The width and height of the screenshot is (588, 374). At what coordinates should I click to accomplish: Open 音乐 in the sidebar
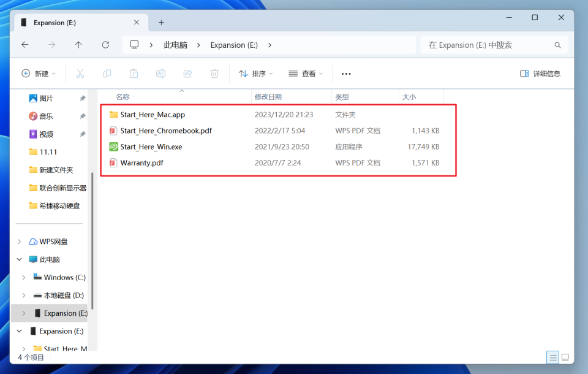[46, 116]
